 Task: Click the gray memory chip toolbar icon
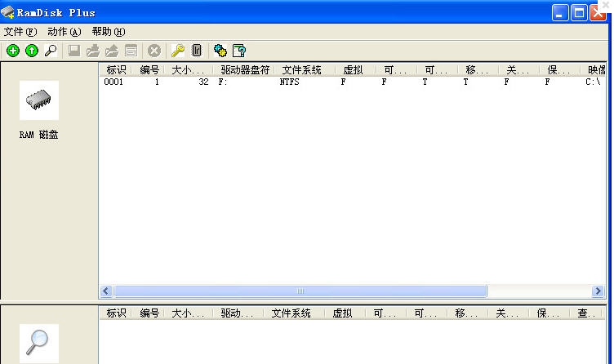[197, 51]
